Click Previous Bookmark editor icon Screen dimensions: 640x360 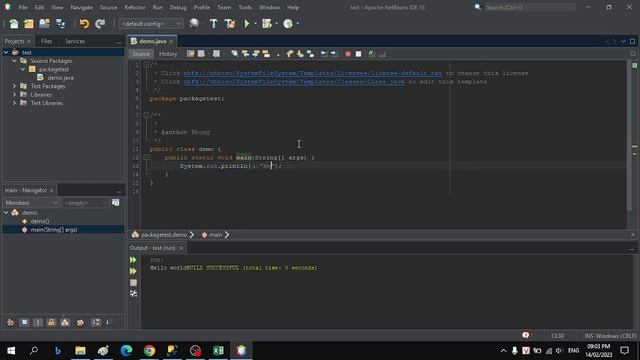(x=289, y=54)
